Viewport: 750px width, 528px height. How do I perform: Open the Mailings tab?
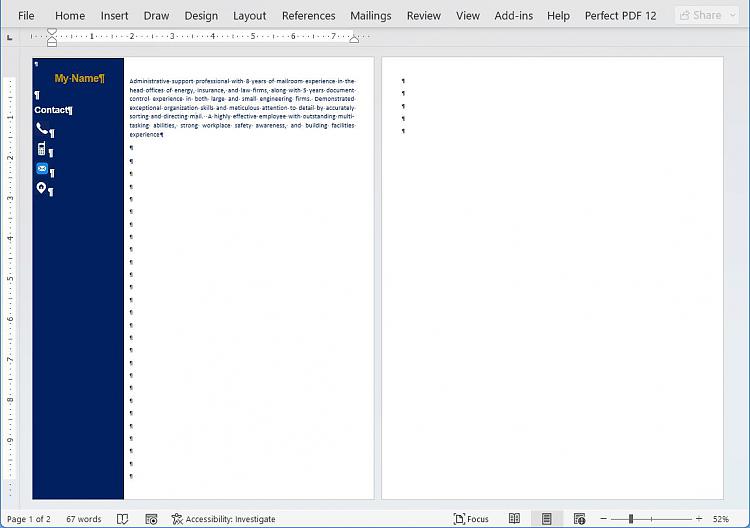(371, 16)
